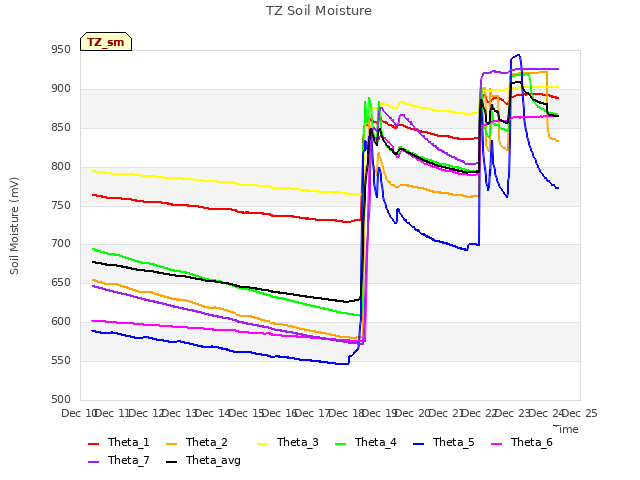
Task: Click the Theta_6 legend entry
Action: point(522,442)
